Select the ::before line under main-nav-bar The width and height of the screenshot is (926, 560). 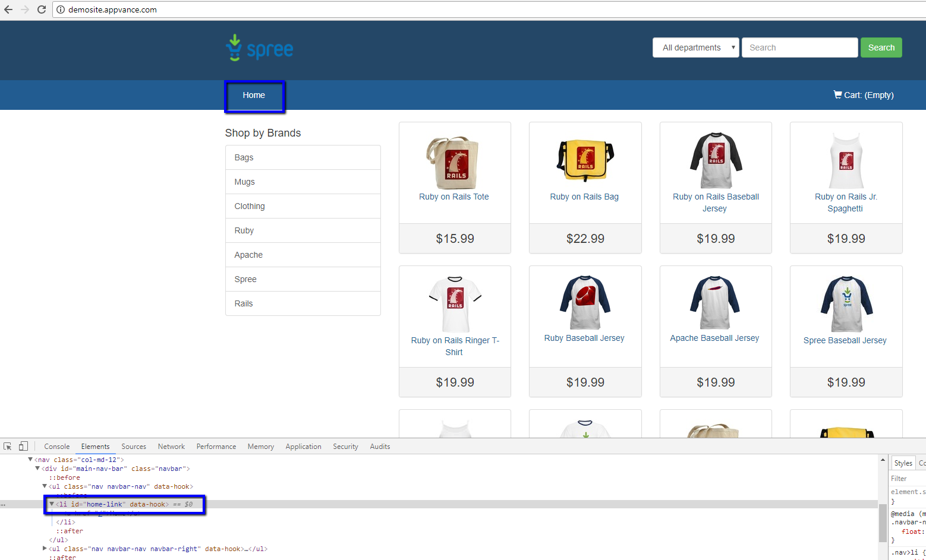pyautogui.click(x=64, y=477)
